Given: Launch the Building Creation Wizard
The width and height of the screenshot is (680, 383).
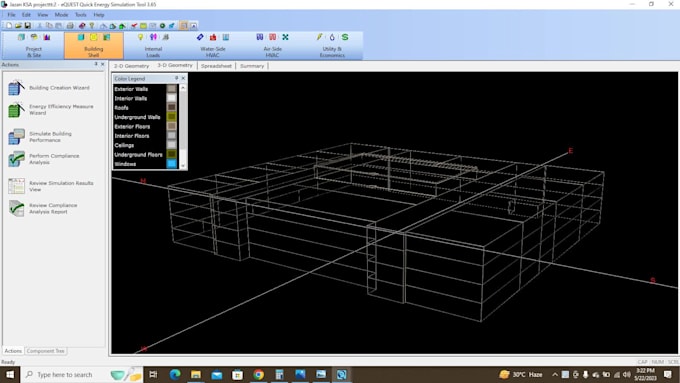Looking at the screenshot, I should [x=49, y=88].
